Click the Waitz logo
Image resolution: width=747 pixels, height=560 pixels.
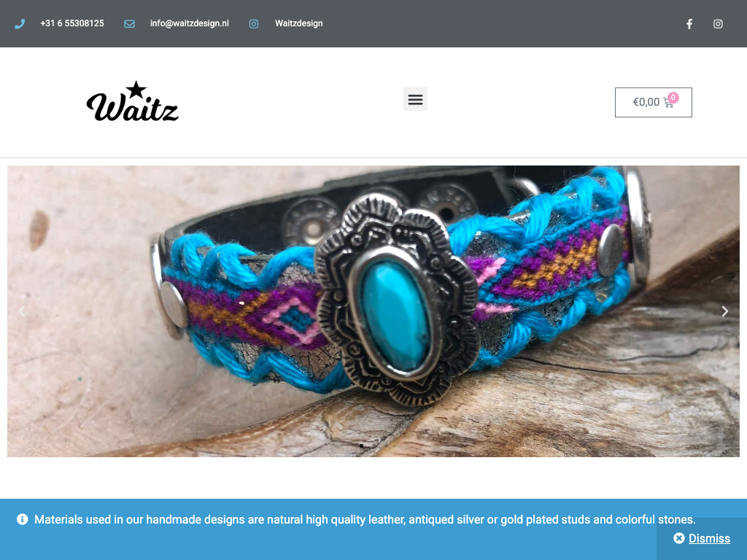[x=133, y=101]
